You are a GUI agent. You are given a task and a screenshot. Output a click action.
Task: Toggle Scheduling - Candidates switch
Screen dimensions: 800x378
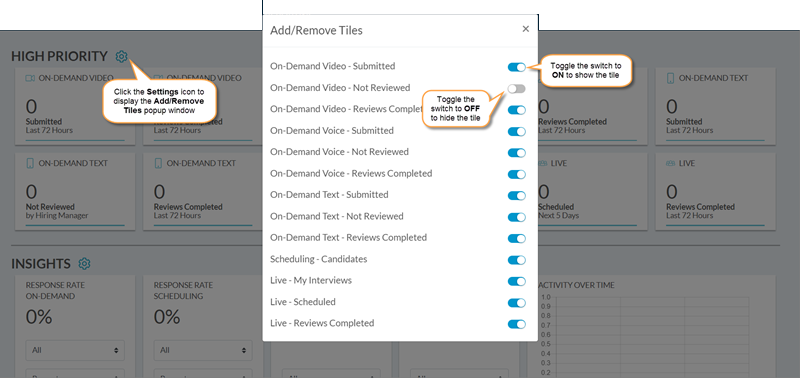[x=516, y=260]
